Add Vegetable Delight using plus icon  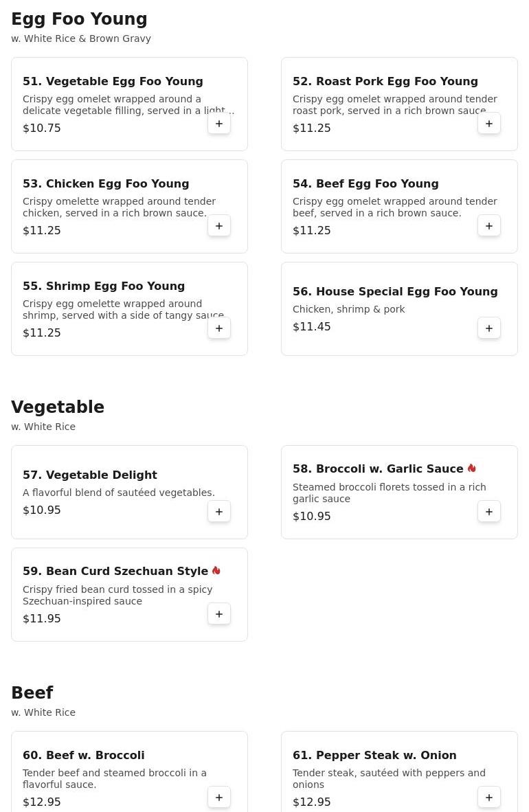click(x=219, y=512)
